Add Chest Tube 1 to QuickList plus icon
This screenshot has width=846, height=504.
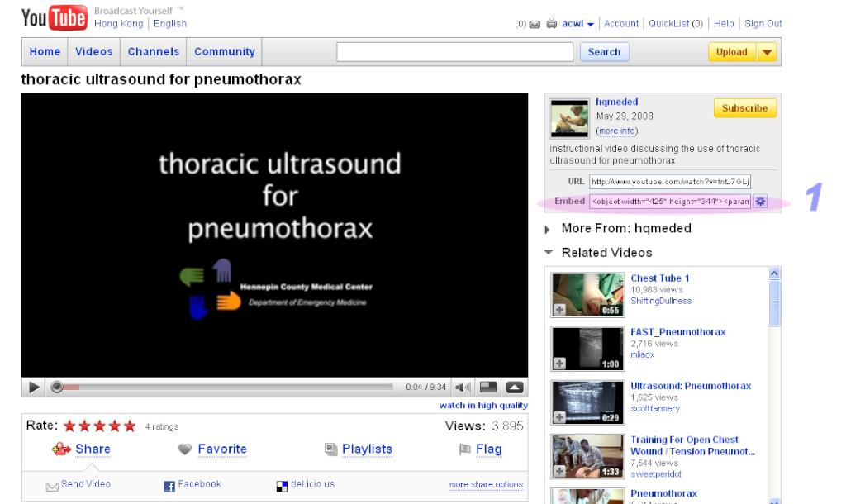[x=559, y=310]
